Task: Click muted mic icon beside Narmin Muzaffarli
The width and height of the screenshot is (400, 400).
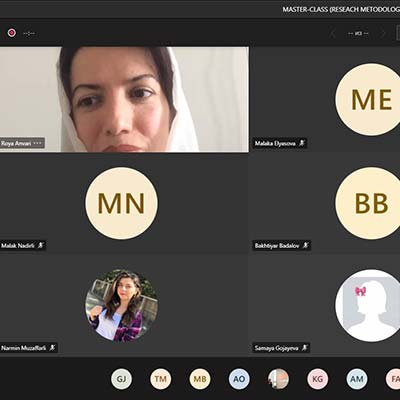Action: click(52, 348)
